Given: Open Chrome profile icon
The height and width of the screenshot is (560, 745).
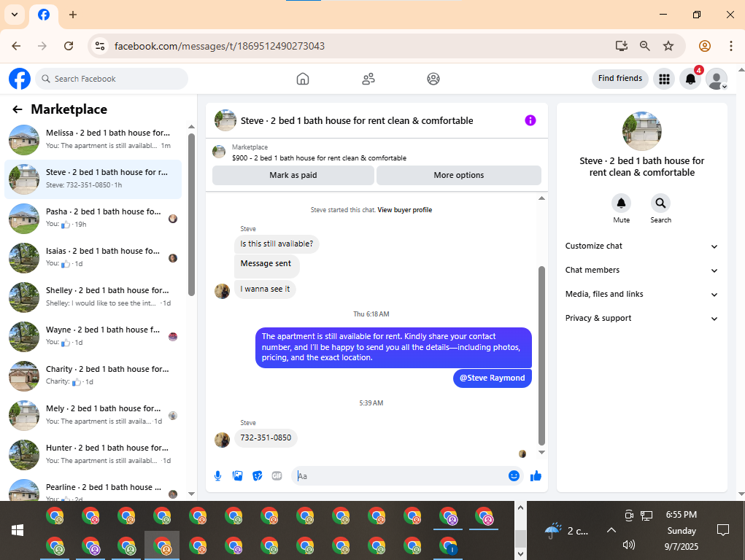Looking at the screenshot, I should (x=705, y=46).
